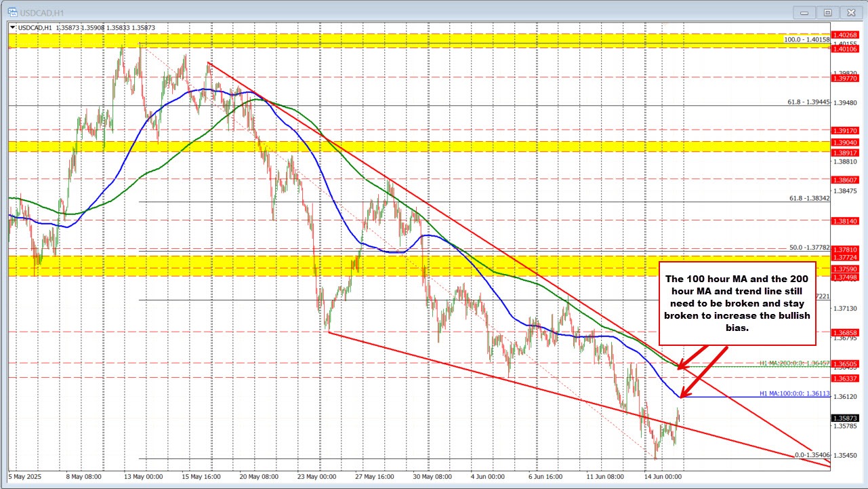Select the annotation box about the 100 hour MA
Viewport: 868px width, 489px height.
click(737, 304)
